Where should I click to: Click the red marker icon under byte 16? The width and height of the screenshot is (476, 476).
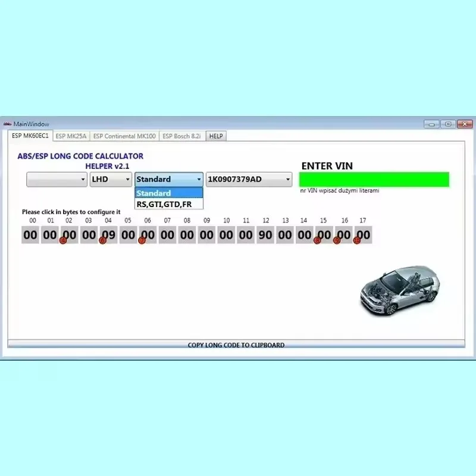click(x=337, y=240)
